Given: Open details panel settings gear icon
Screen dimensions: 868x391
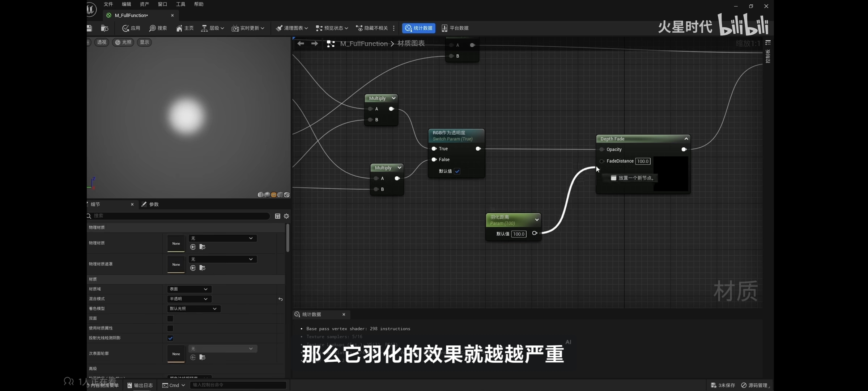Looking at the screenshot, I should pyautogui.click(x=286, y=216).
